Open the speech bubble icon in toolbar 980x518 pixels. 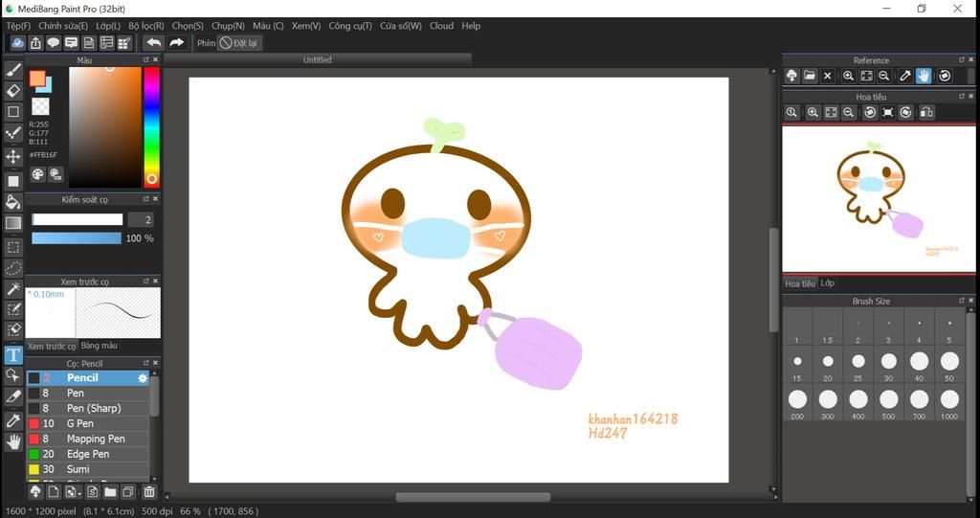click(54, 43)
